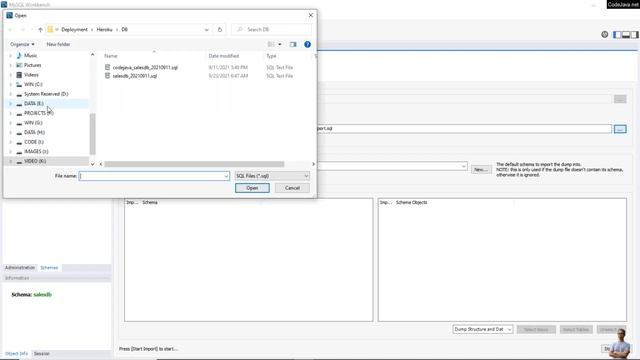This screenshot has width=640, height=360.
Task: Select the Videos folder in navigation pane
Action: pos(31,75)
